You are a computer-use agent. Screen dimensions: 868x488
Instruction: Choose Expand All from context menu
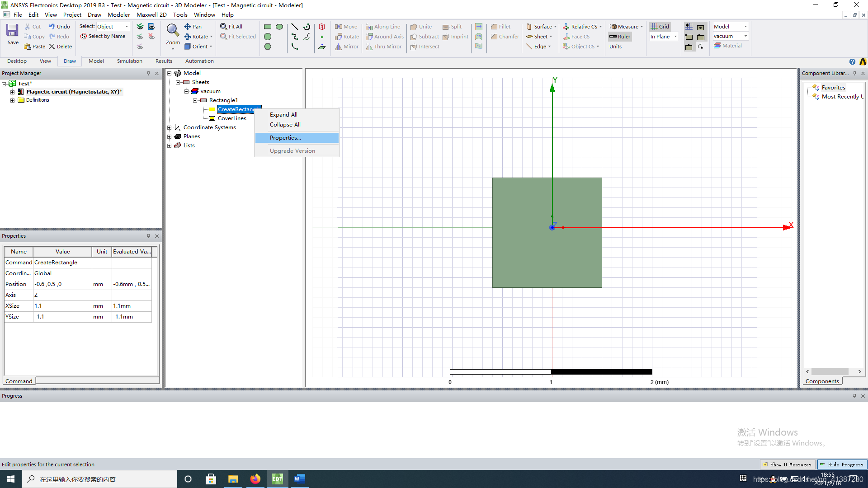tap(297, 115)
